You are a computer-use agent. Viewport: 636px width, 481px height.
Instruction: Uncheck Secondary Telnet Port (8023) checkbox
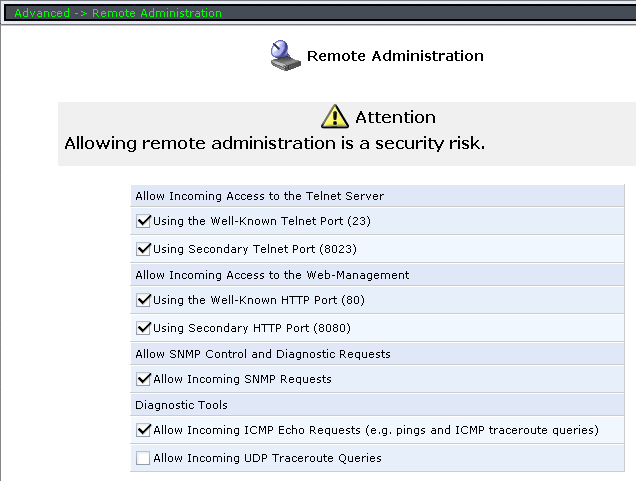[143, 249]
